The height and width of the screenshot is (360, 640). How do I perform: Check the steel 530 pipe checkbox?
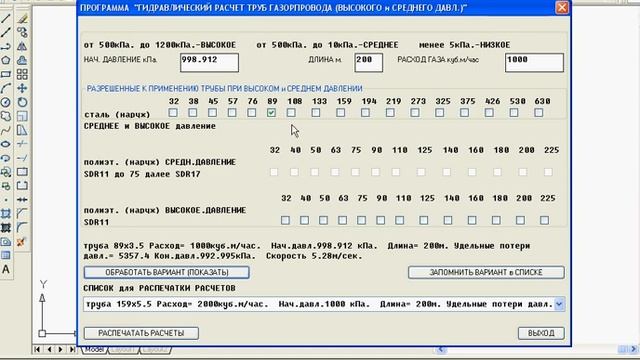514,112
